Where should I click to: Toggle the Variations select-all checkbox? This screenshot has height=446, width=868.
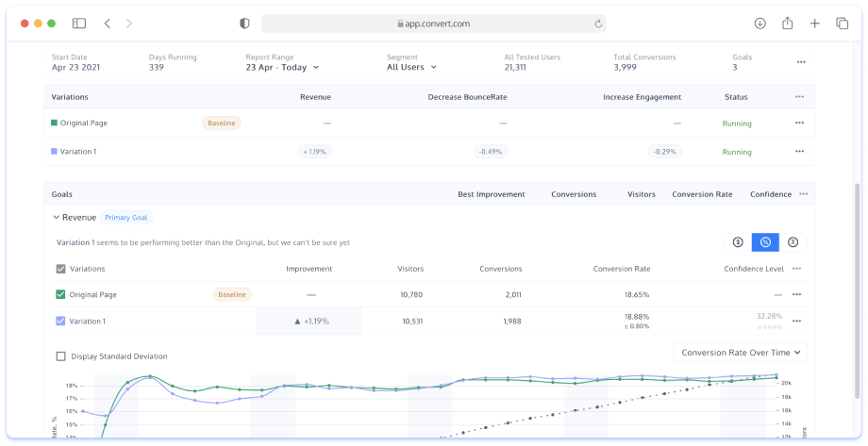[61, 269]
